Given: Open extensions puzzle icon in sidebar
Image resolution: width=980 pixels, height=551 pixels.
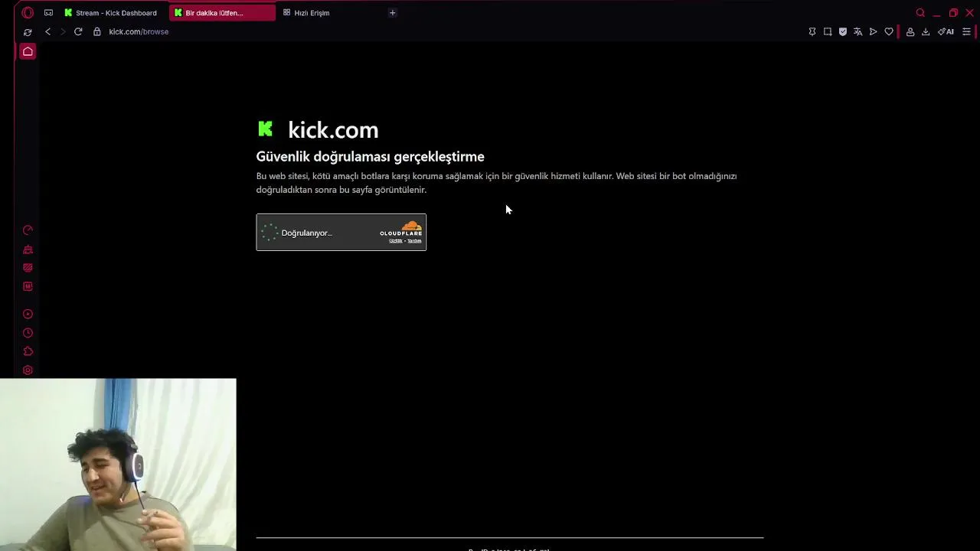Looking at the screenshot, I should click(28, 351).
